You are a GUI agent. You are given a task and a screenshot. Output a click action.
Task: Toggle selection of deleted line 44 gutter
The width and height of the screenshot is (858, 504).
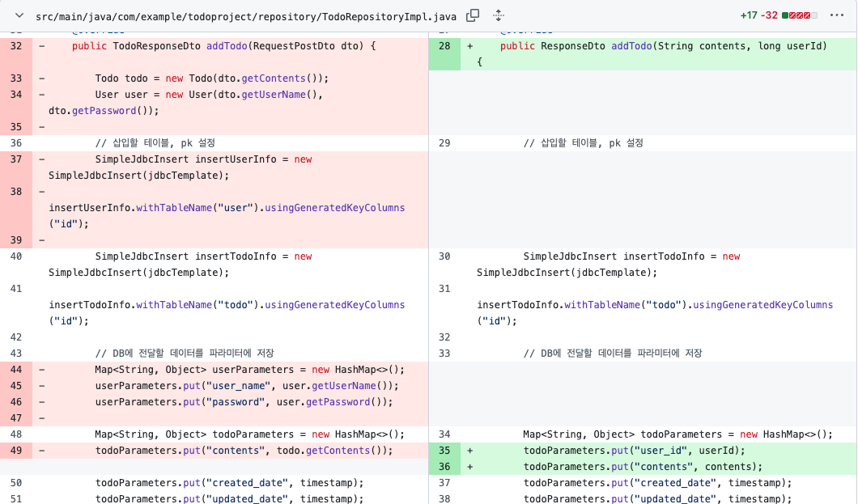click(x=16, y=369)
